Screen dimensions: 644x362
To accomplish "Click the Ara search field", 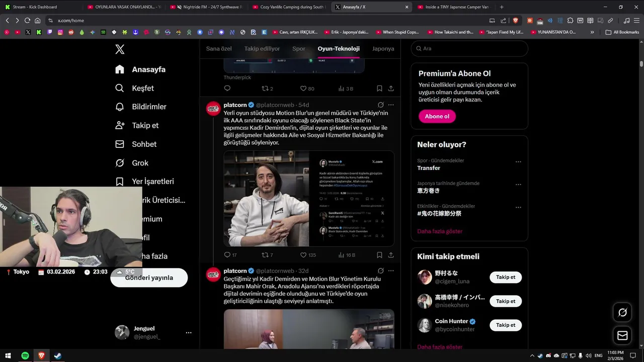I will coord(469,48).
